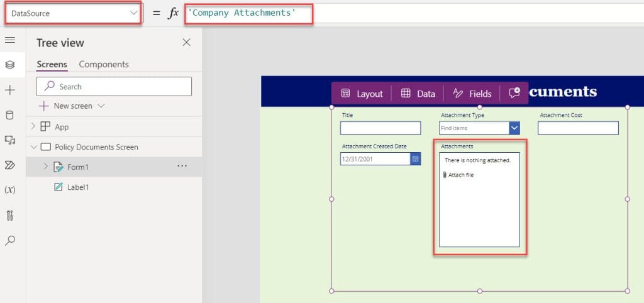Open the date picker calendar icon
Screen dimensions: 644x303
coord(415,159)
